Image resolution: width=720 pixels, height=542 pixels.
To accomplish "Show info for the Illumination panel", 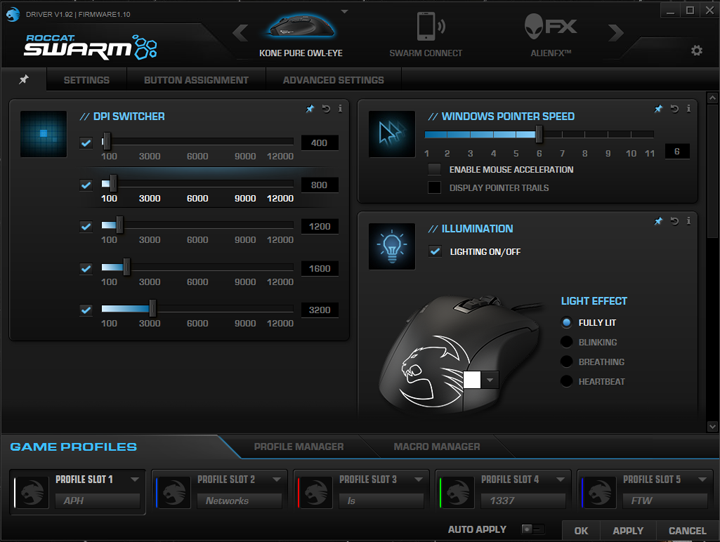I will tap(689, 221).
